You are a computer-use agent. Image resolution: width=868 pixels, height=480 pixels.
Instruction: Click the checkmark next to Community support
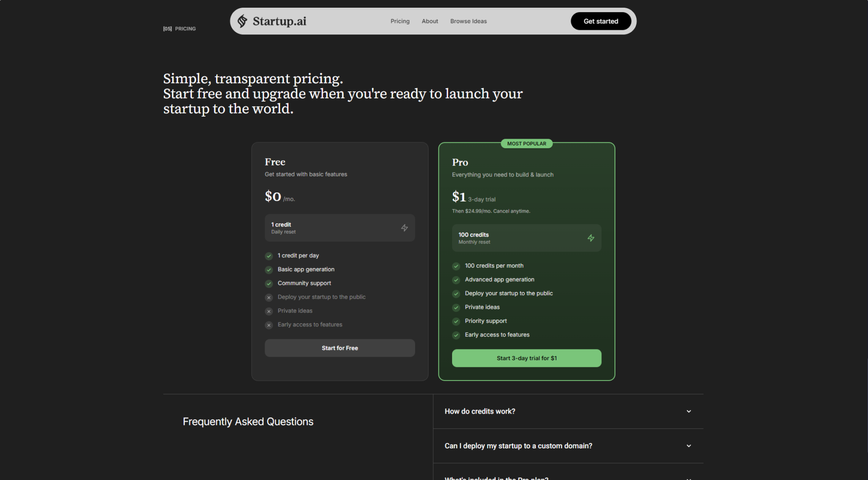tap(269, 284)
